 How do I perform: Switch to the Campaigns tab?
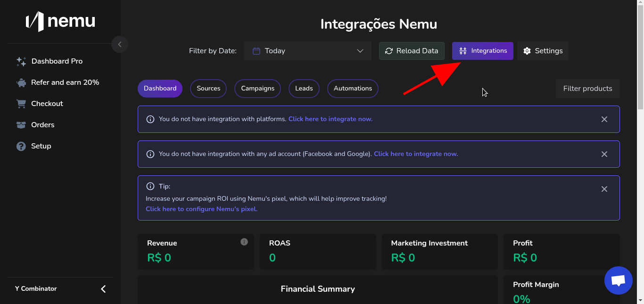[x=257, y=89]
